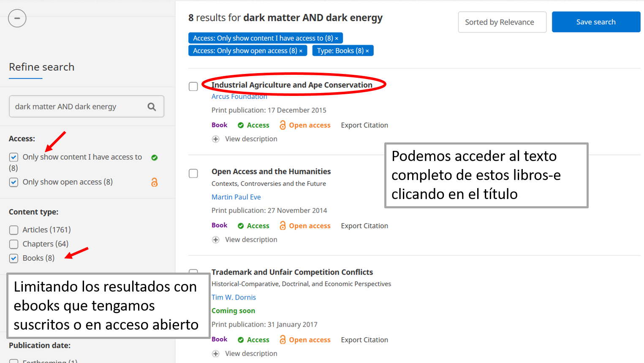Click the orange open access lock icon in sidebar
This screenshot has height=363, width=644.
tap(154, 182)
